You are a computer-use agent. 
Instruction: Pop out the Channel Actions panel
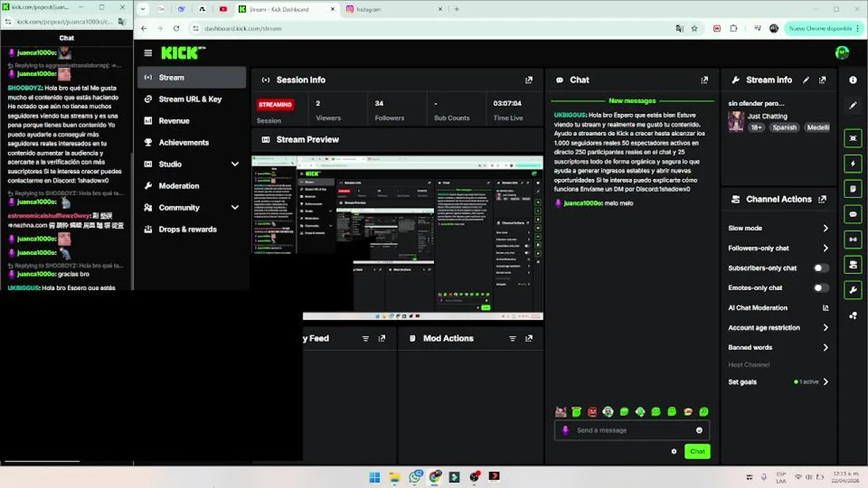click(x=823, y=199)
